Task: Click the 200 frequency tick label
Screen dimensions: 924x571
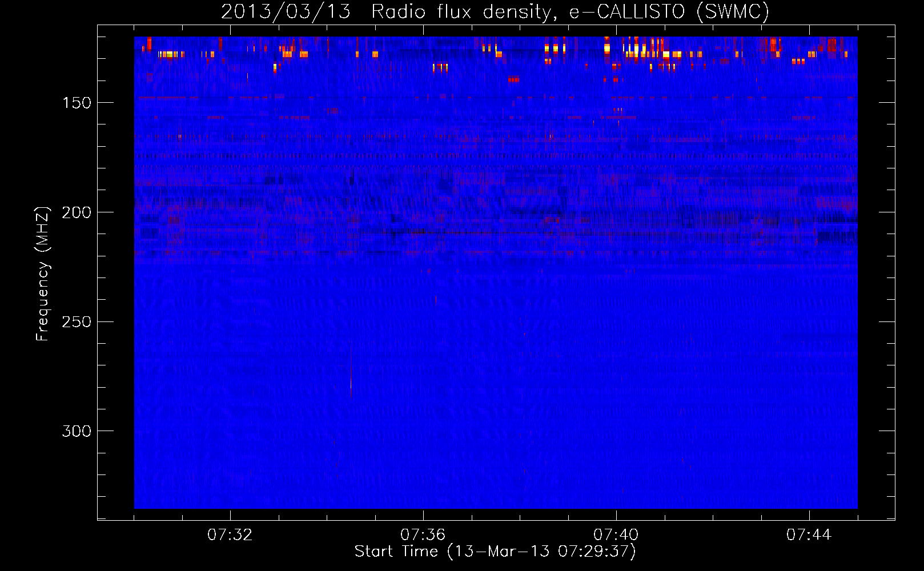Action: (77, 212)
